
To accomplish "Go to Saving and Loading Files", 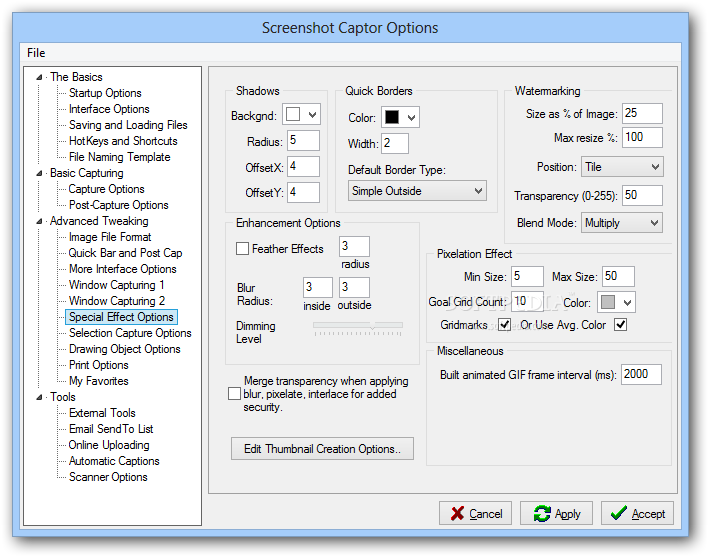I will click(128, 125).
